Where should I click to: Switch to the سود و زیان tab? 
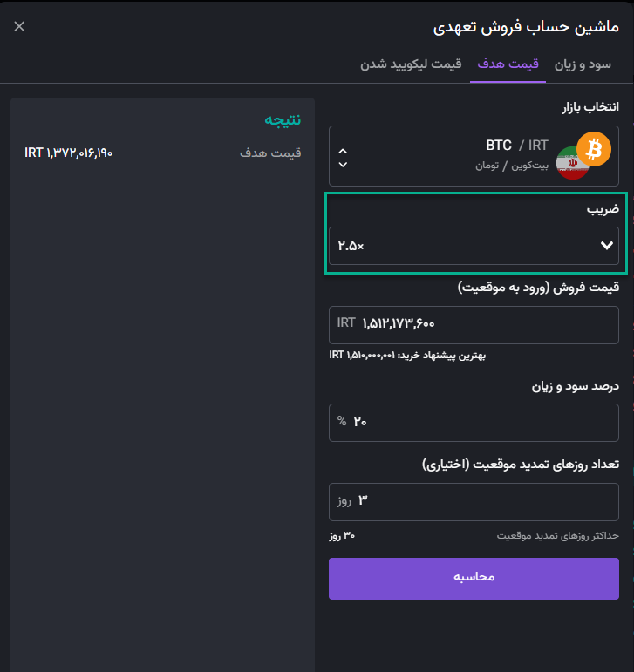point(583,64)
